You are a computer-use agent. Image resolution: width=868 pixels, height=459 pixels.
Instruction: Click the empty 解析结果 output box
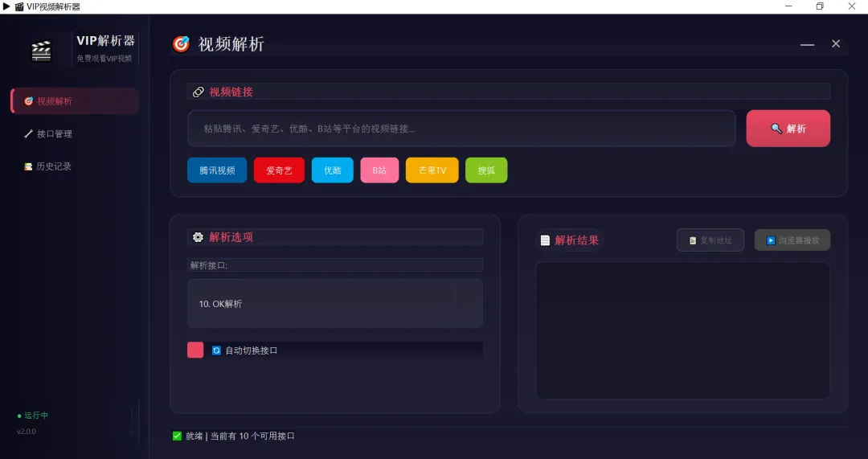pos(682,330)
